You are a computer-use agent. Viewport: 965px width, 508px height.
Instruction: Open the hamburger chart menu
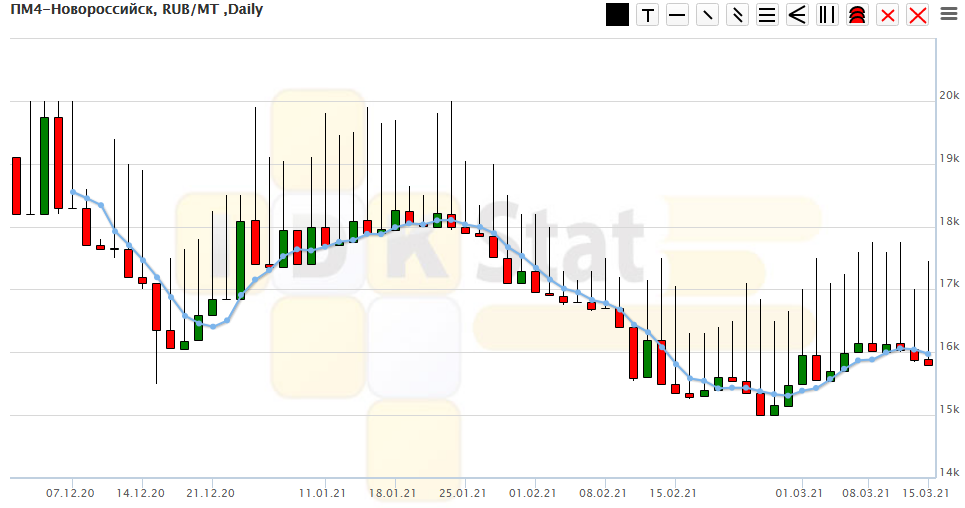(x=948, y=14)
